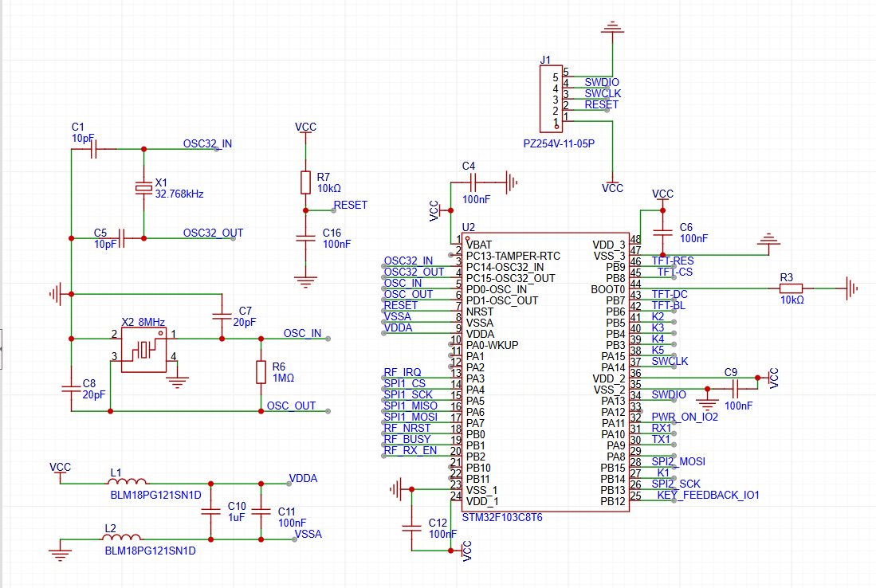
Task: Click the KEY_FEEDBACK_IO1 net label
Action: click(708, 495)
